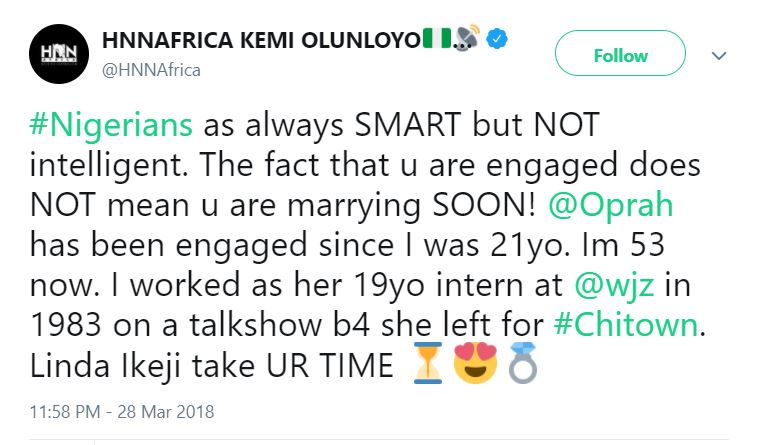Image resolution: width=762 pixels, height=445 pixels.
Task: Click the tweet text 'SMART but NOT'
Action: (477, 125)
